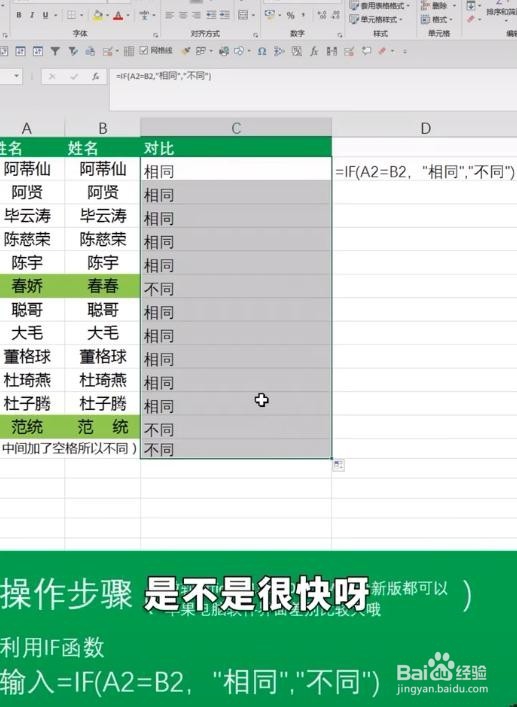Toggle bold formatting in the font group
The width and height of the screenshot is (517, 707).
(18, 15)
